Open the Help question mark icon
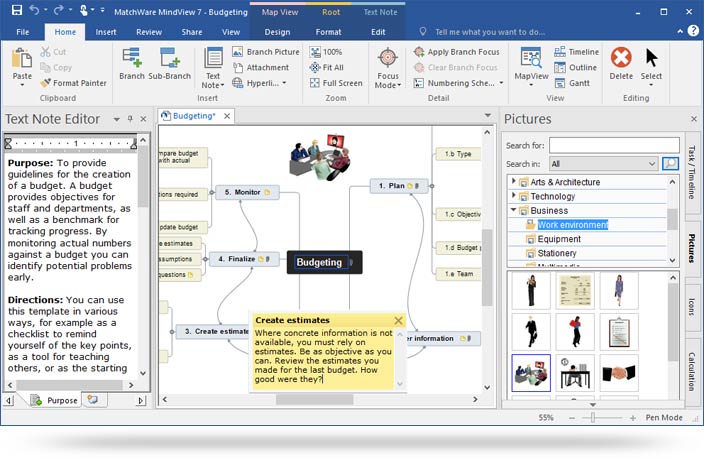 [x=693, y=31]
